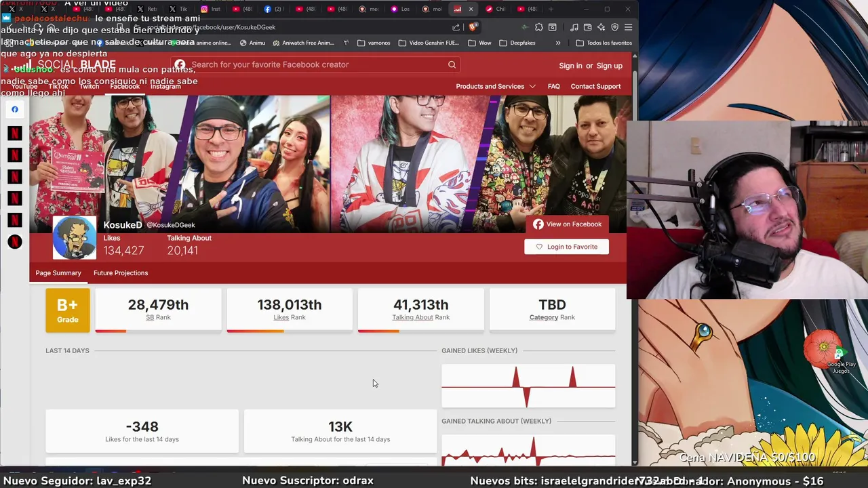Image resolution: width=868 pixels, height=488 pixels.
Task: Click the Facebook logo on View on Facebook
Action: (x=538, y=224)
